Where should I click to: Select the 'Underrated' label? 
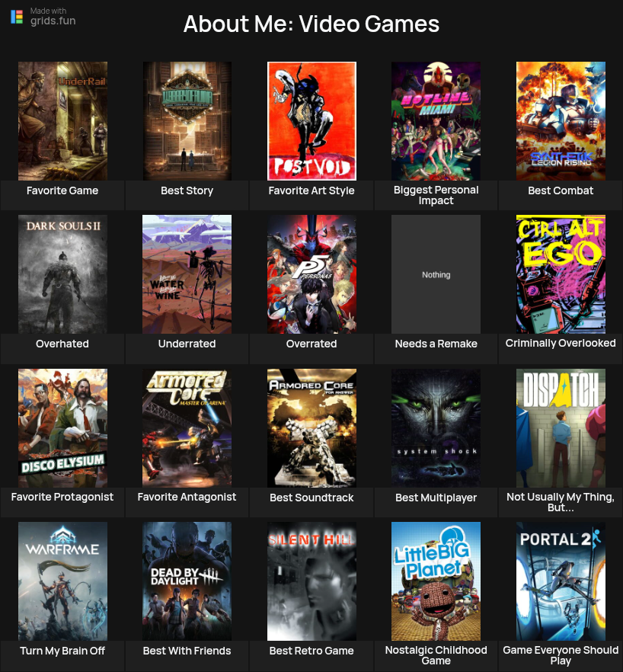pyautogui.click(x=187, y=344)
